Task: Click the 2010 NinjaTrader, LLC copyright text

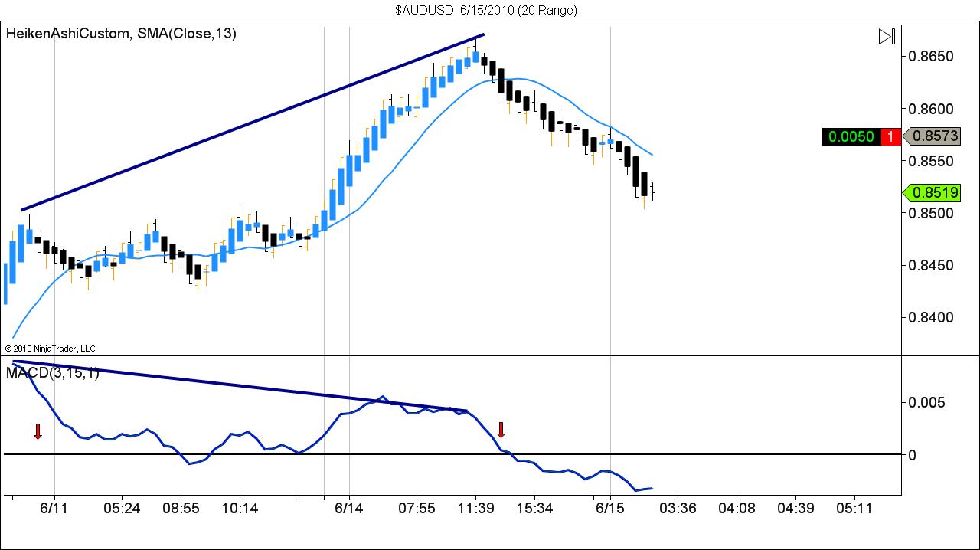Action: coord(51,348)
